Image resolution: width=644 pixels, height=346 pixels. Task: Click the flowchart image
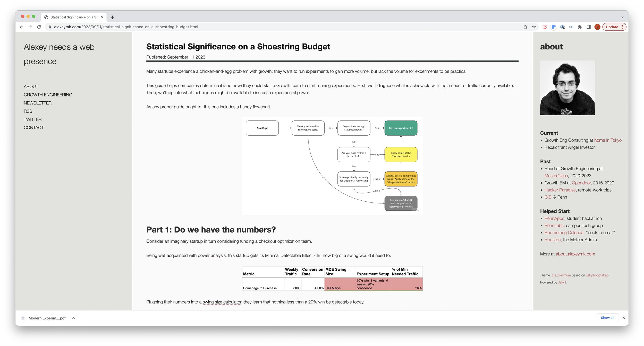[x=332, y=166]
